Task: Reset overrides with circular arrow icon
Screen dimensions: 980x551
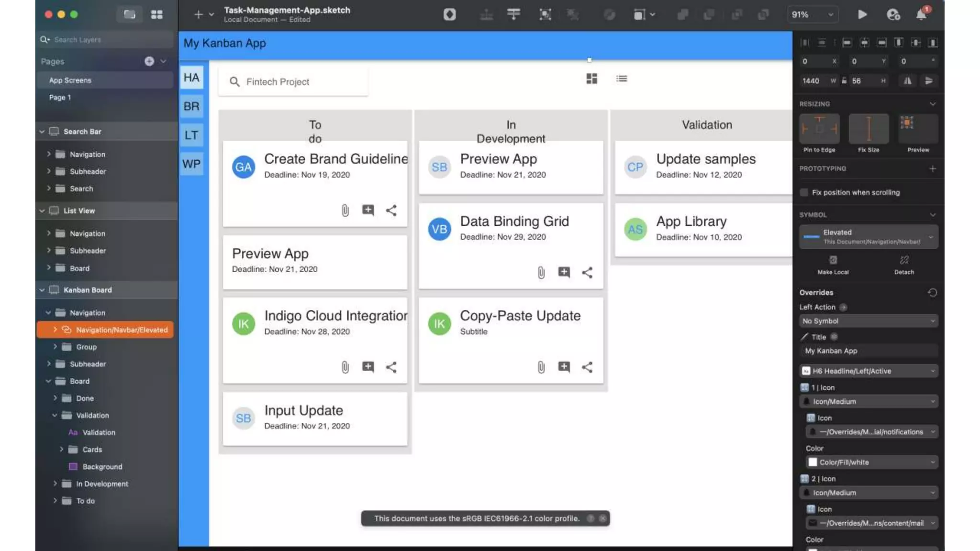Action: 932,292
